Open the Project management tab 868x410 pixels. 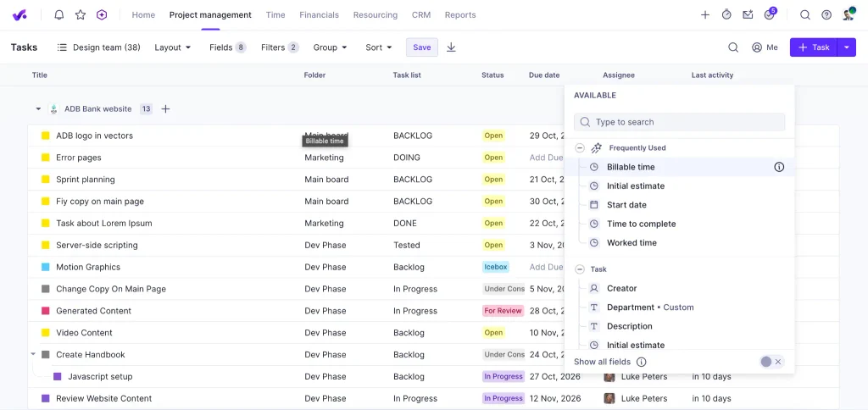pyautogui.click(x=210, y=15)
